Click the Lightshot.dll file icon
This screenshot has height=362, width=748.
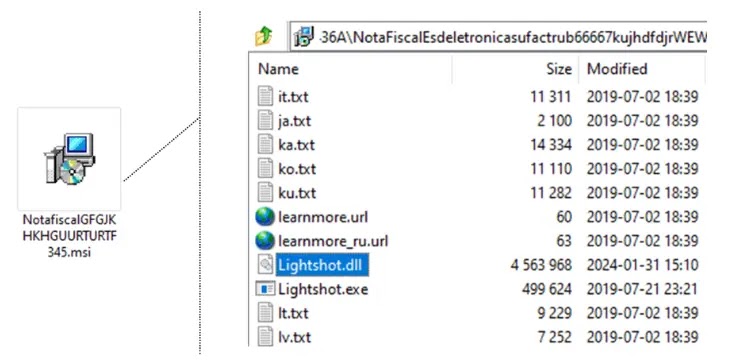(265, 265)
